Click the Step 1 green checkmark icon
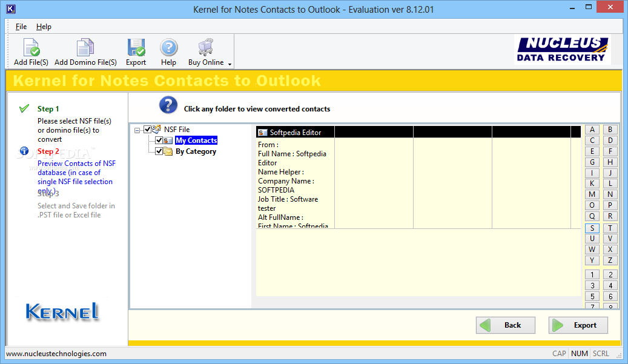 pyautogui.click(x=24, y=108)
